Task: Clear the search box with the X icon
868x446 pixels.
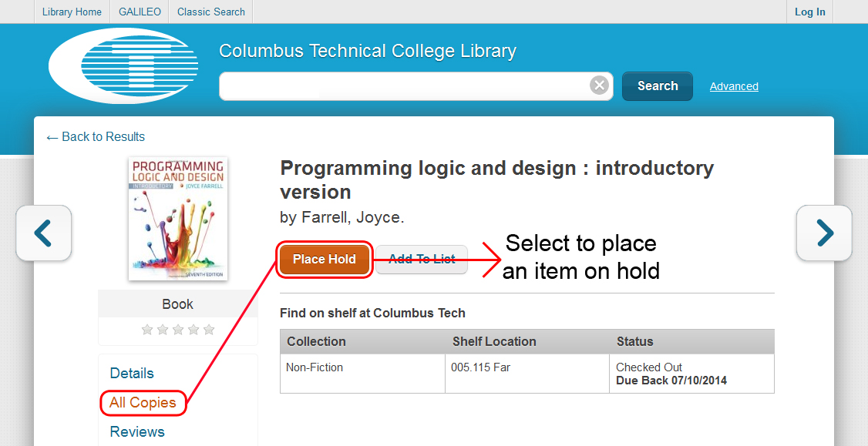Action: point(599,86)
